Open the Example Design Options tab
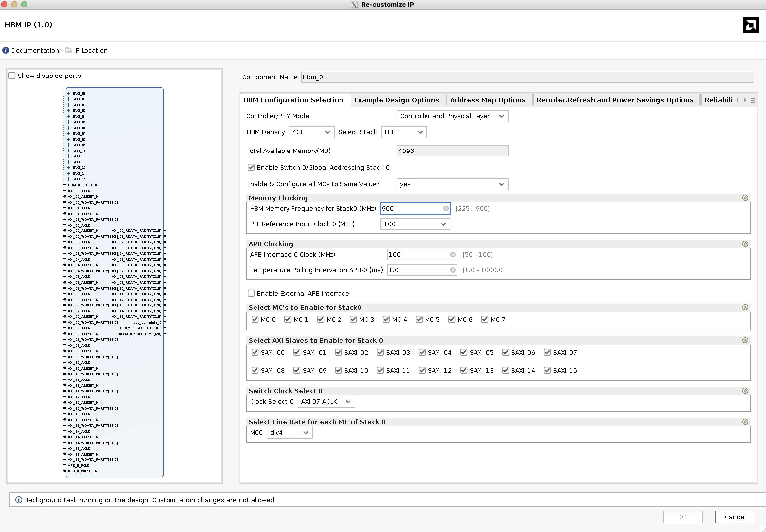This screenshot has height=532, width=766. 396,100
